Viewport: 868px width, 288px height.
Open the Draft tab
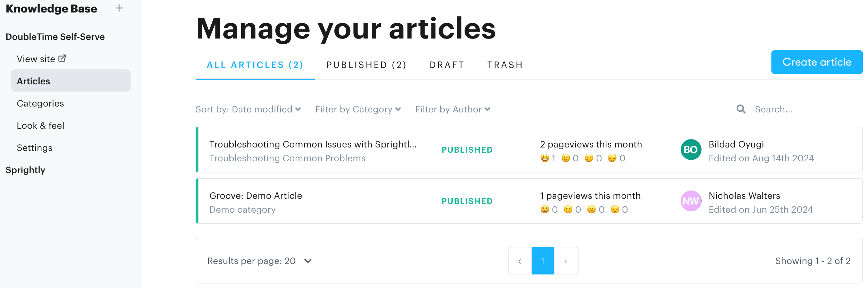pos(447,65)
